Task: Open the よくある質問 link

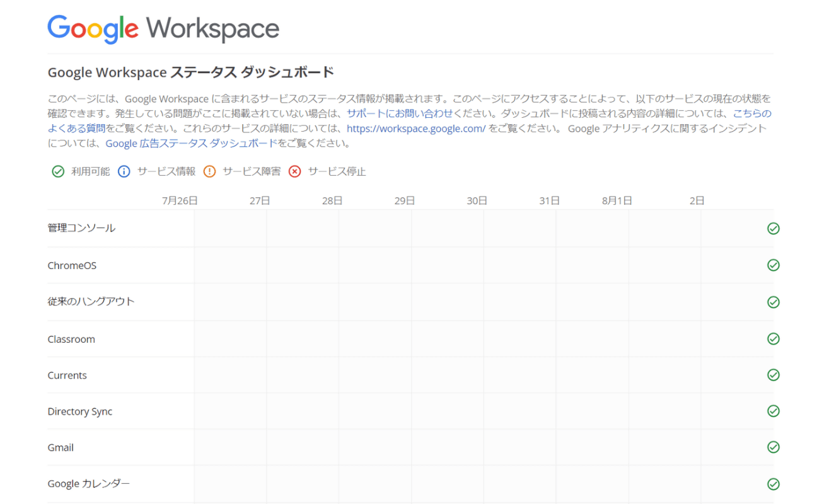Action: [76, 129]
